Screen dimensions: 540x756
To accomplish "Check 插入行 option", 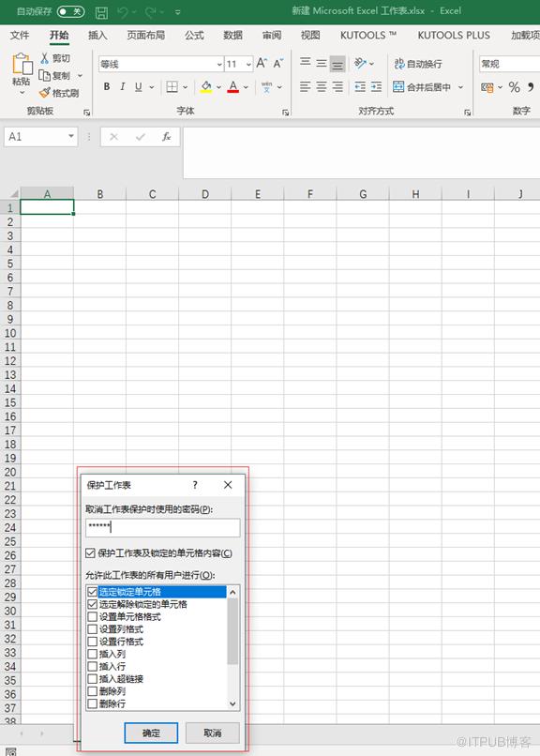I will click(x=93, y=666).
